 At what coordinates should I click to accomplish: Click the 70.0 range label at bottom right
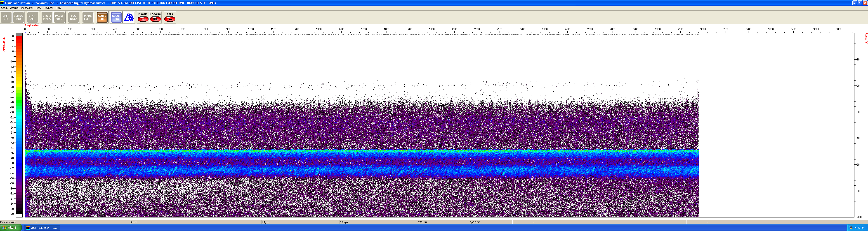(x=859, y=217)
